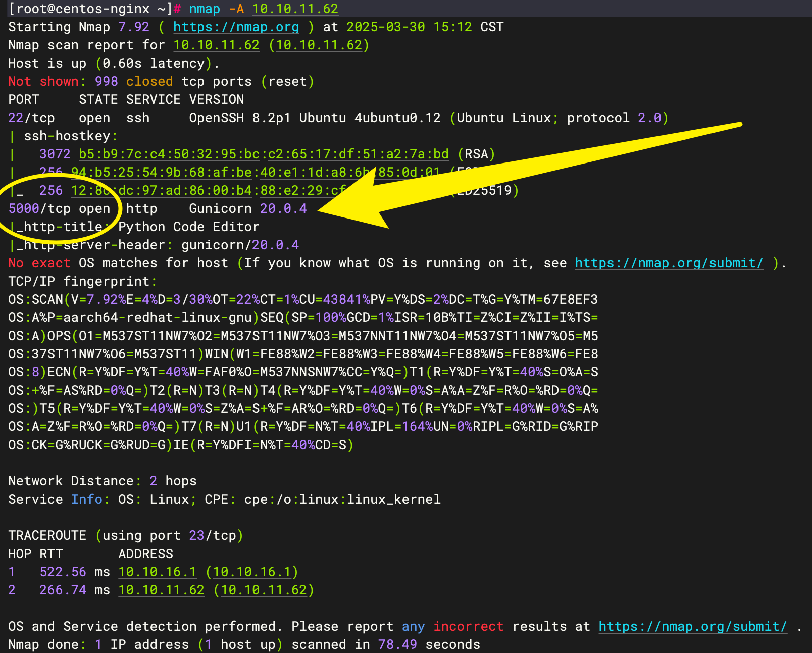Click the nmap.org/submit link in OS matches line
This screenshot has height=653, width=812.
click(669, 263)
